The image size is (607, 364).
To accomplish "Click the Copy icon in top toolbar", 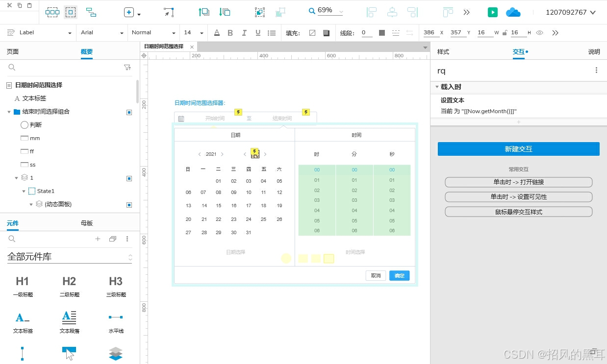I will (20, 5).
